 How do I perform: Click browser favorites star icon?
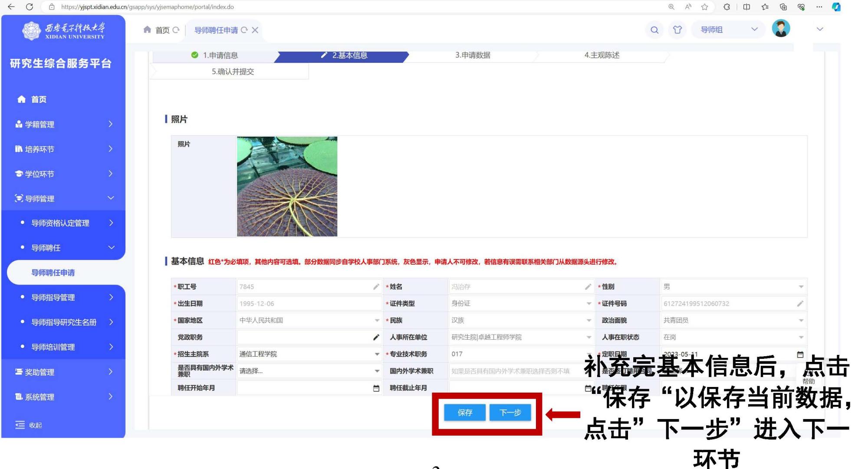(704, 7)
